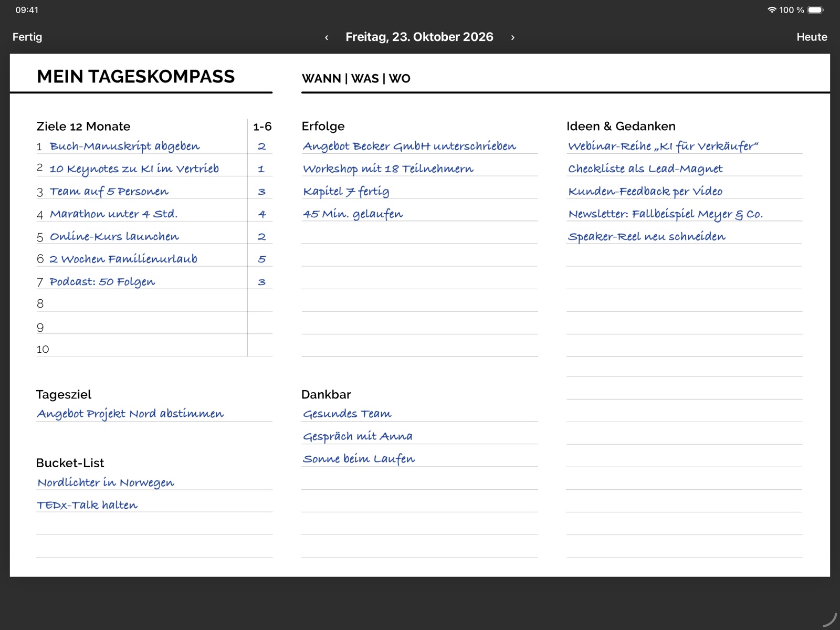Tap the Bucket-List section heading

click(x=70, y=463)
